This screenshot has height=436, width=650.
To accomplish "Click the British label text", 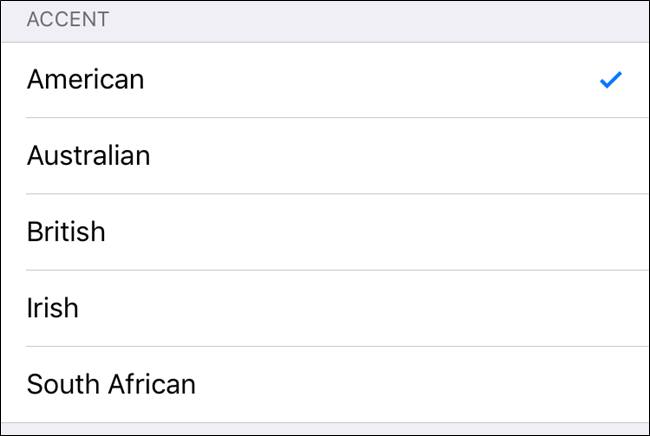I will [66, 232].
